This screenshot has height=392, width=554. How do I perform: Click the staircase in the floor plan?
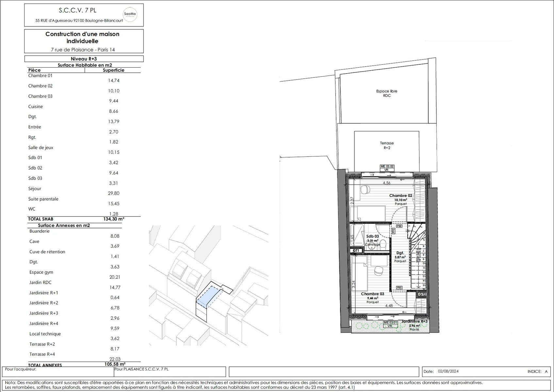point(417,258)
